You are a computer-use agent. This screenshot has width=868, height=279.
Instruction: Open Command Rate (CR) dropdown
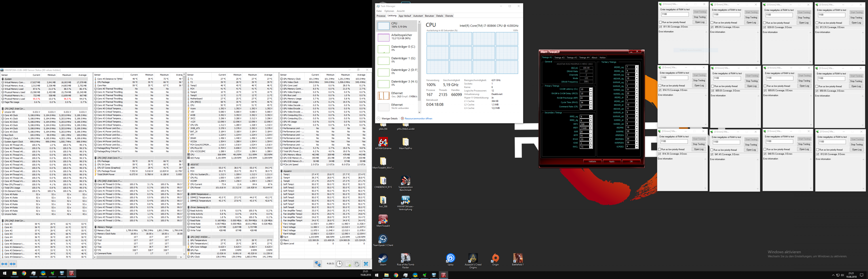590,107
